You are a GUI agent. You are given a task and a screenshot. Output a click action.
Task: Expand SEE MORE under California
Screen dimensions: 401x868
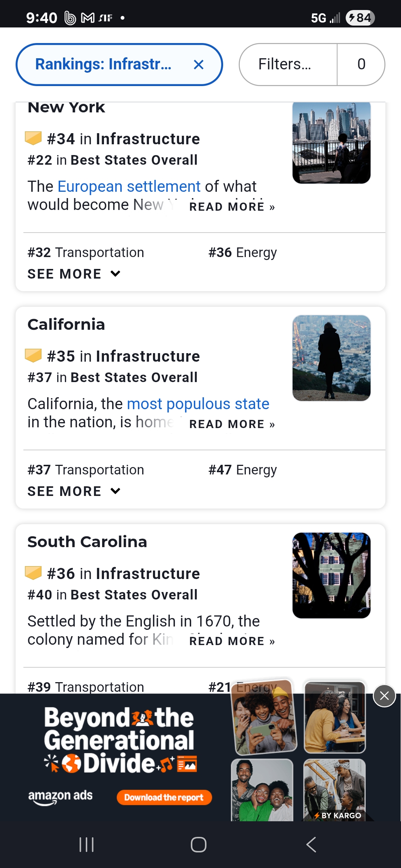pos(74,491)
